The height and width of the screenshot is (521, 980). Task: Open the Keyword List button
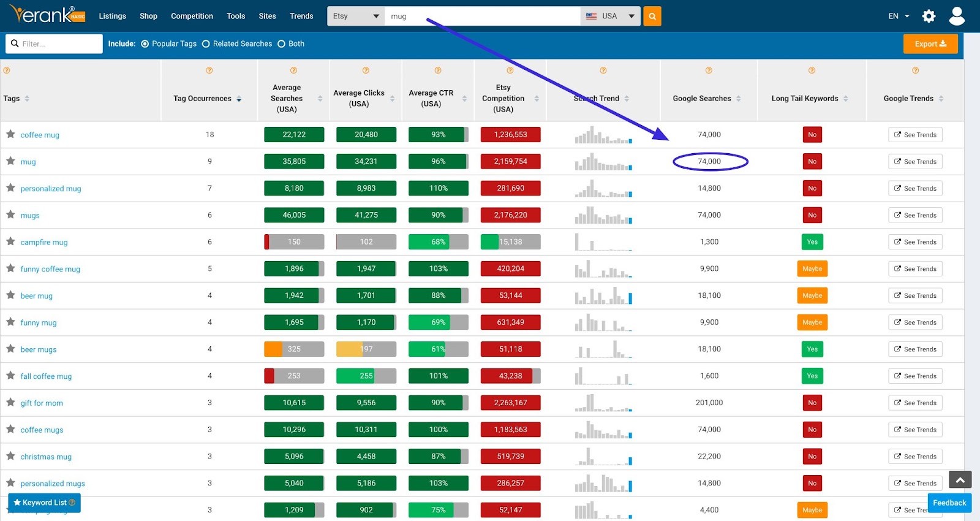(44, 503)
